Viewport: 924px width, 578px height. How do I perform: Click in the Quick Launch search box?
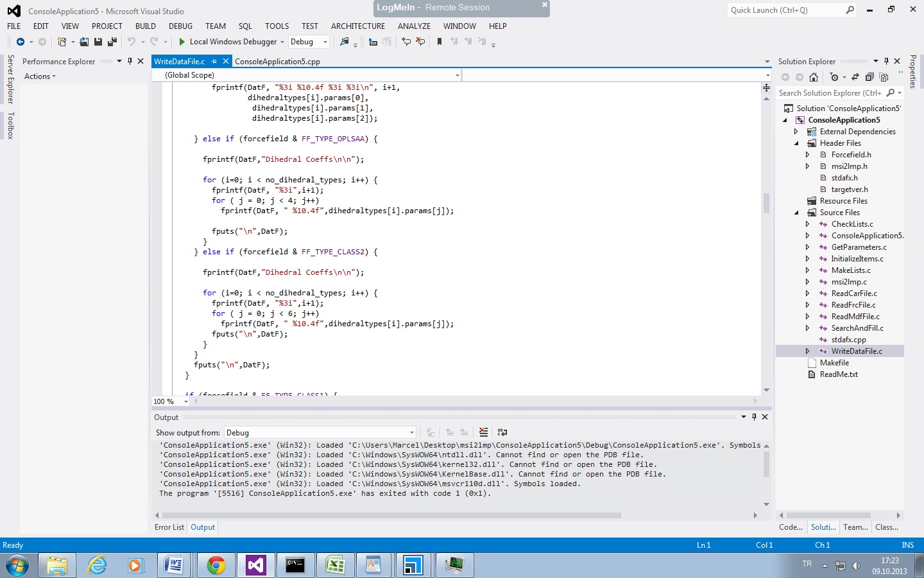pos(785,10)
